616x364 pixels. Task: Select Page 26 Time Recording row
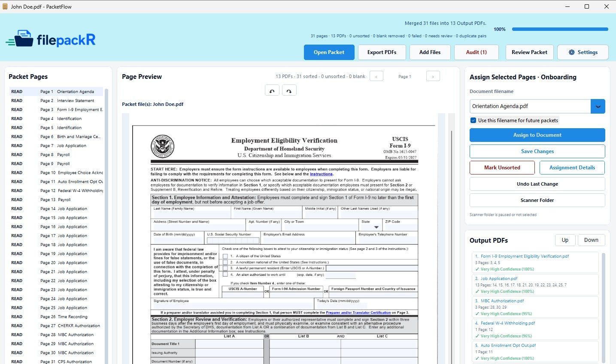56,317
